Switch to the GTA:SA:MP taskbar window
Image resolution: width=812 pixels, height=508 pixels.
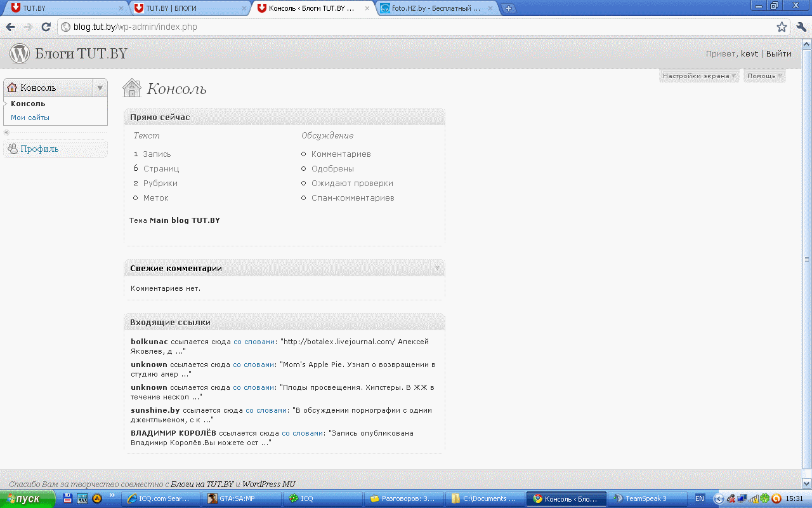pos(242,498)
